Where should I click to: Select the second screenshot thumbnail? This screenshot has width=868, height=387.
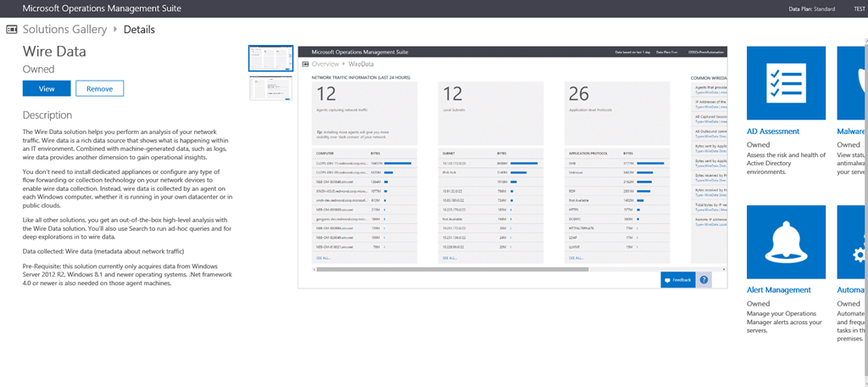270,88
